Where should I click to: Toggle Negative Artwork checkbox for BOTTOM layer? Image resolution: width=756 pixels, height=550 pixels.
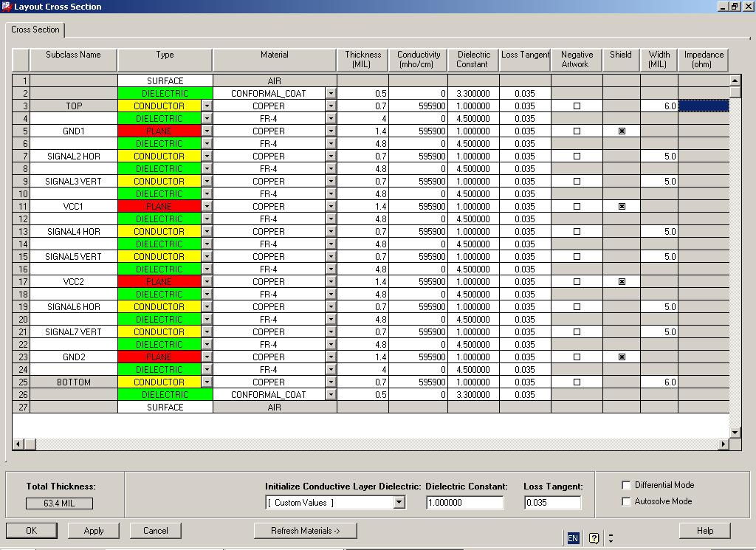tap(577, 382)
